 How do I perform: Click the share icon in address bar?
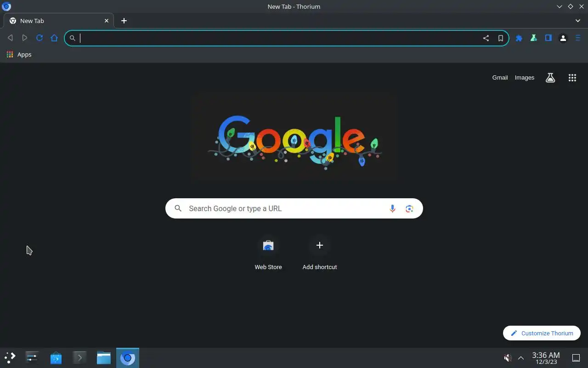486,38
